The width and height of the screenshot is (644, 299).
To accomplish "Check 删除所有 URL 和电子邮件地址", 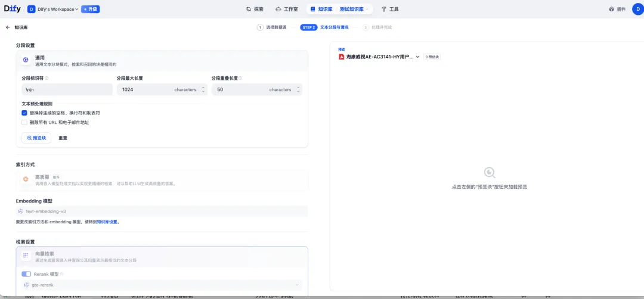I will click(24, 122).
